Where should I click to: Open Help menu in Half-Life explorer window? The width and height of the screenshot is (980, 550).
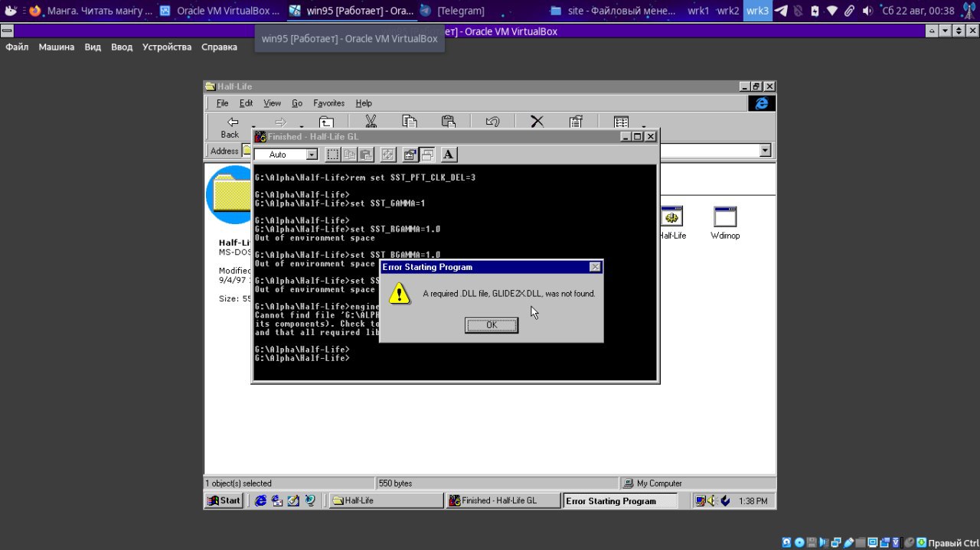pyautogui.click(x=364, y=103)
